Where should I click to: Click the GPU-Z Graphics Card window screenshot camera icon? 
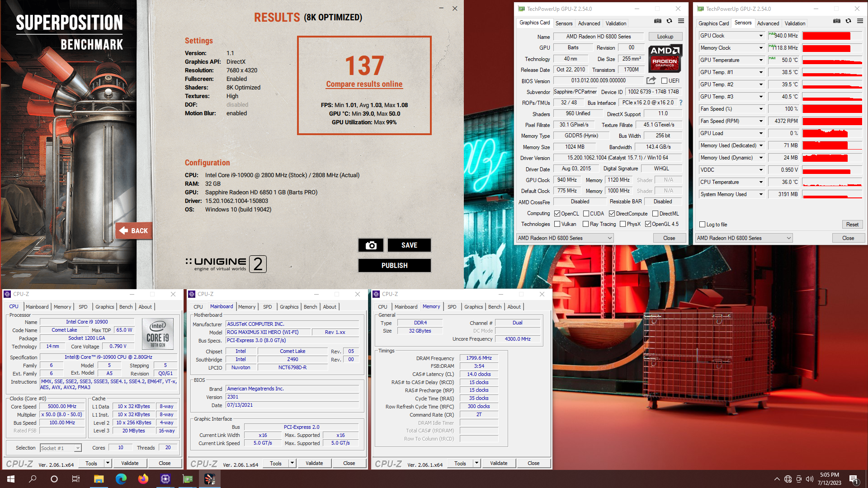tap(658, 21)
